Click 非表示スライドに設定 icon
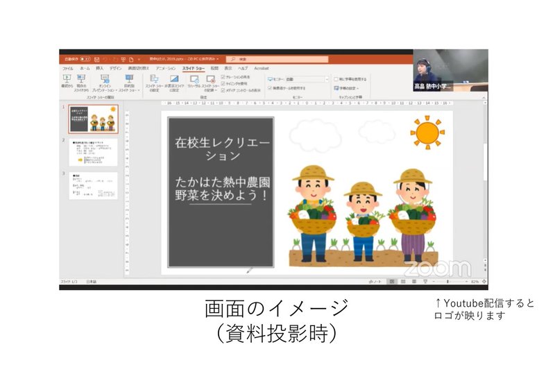This screenshot has height=392, width=555. [x=174, y=83]
